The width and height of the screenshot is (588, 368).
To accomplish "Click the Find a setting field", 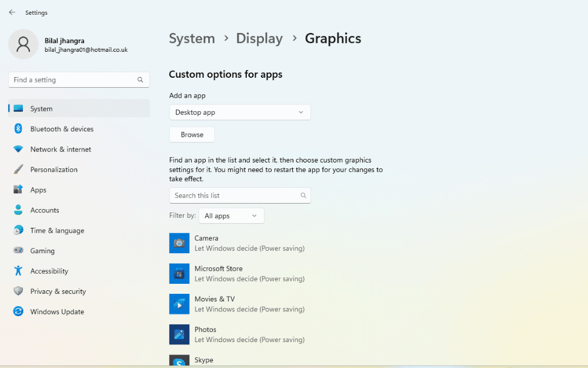I will pyautogui.click(x=79, y=79).
